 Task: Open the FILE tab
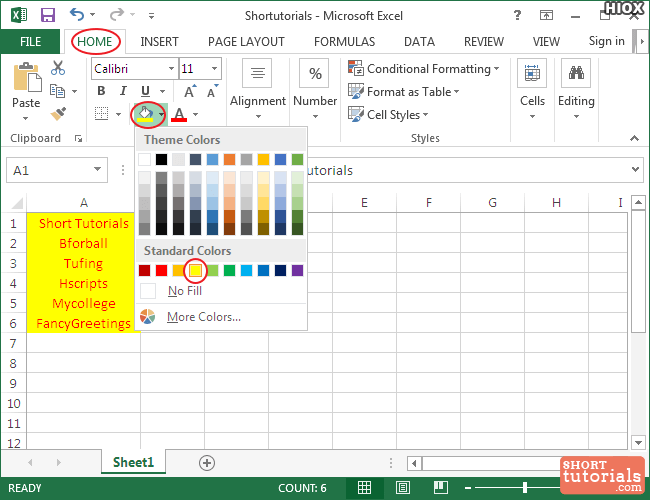point(30,41)
